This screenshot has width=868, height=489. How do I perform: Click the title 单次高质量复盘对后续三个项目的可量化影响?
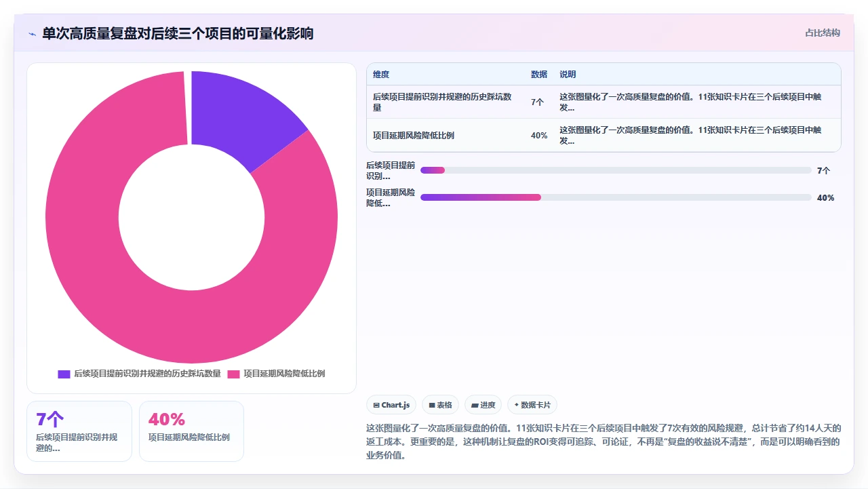(x=178, y=33)
